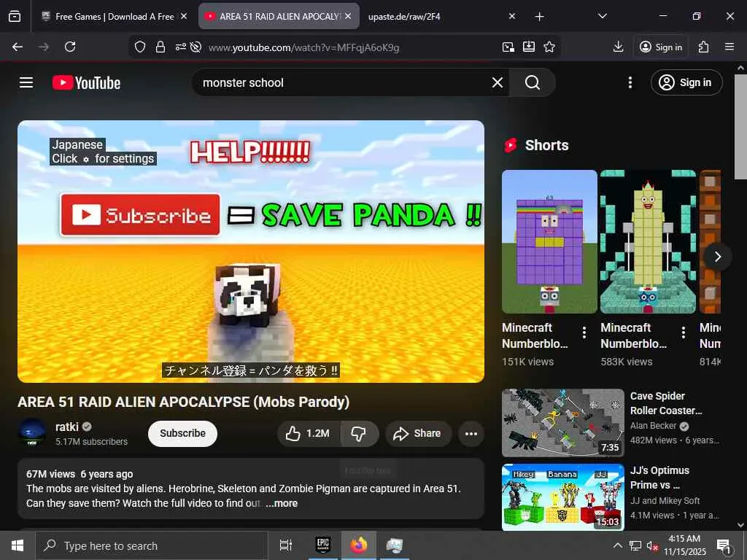Image resolution: width=747 pixels, height=560 pixels.
Task: Open the shield tracking protection icon
Action: (139, 47)
